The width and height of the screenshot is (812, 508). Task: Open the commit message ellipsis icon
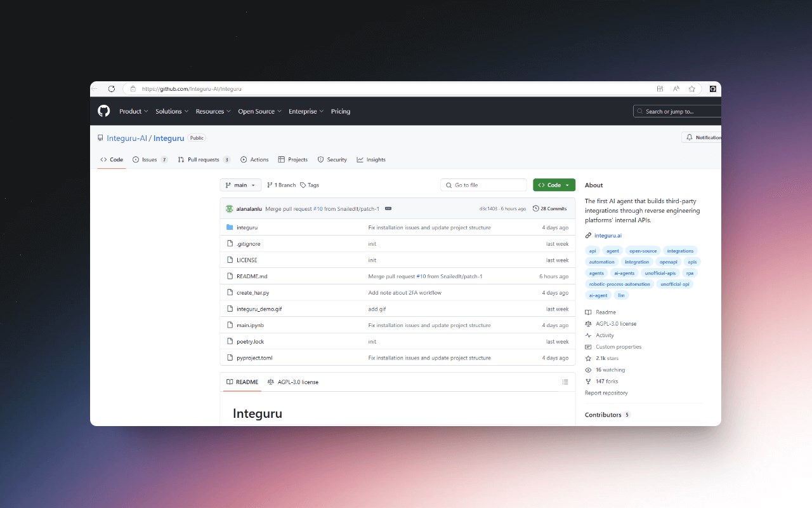coord(388,208)
